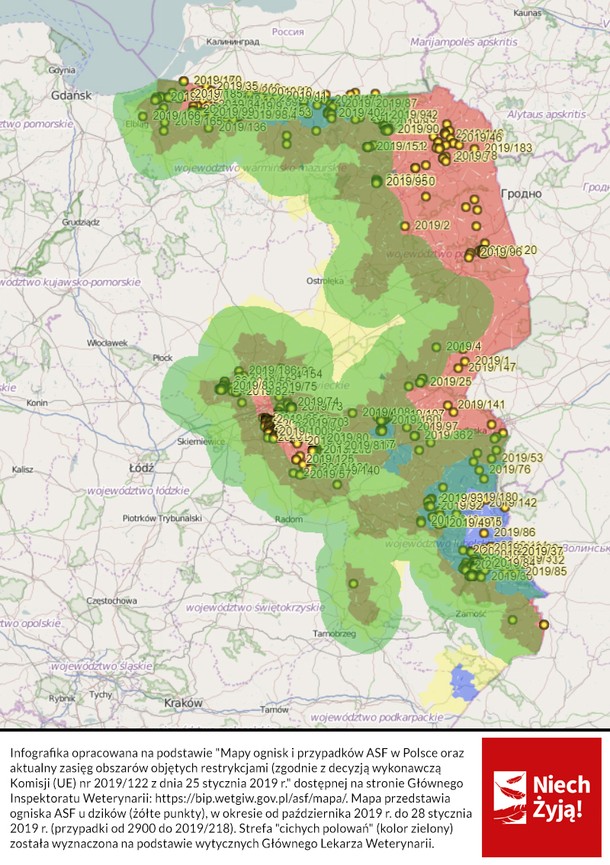Select the yellow marker next to 2019/141
The height and width of the screenshot is (865, 610).
point(448,405)
